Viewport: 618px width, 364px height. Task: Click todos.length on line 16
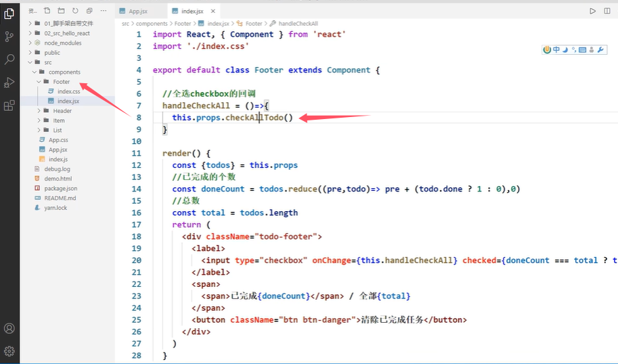[269, 212]
